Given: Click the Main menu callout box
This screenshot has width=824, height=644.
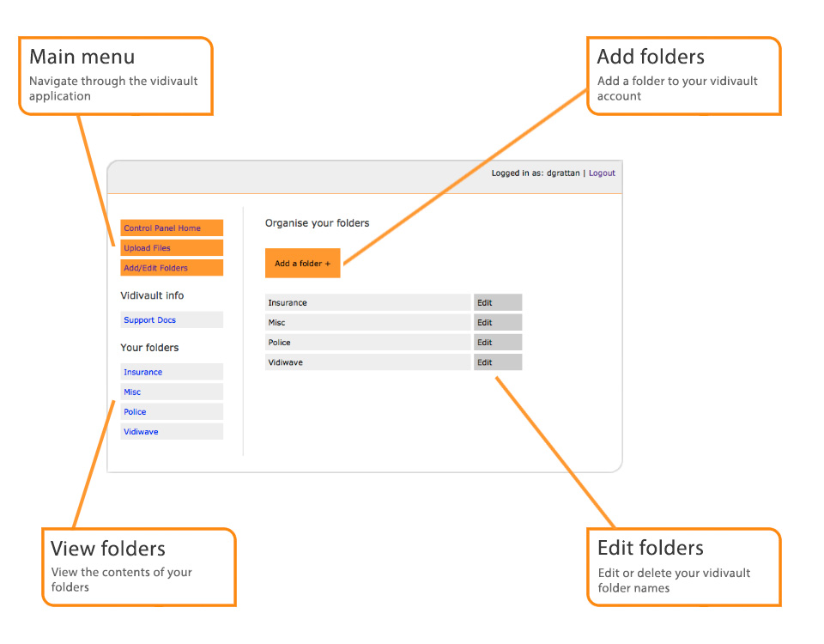Looking at the screenshot, I should [x=115, y=76].
